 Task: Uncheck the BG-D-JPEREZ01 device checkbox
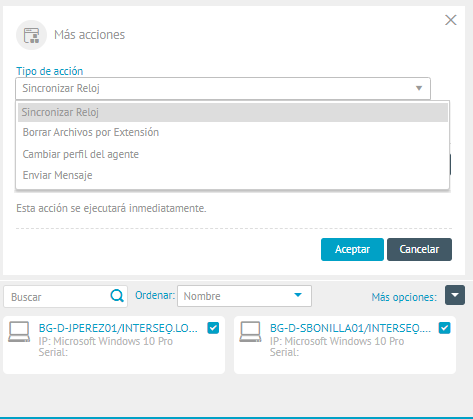(213, 328)
